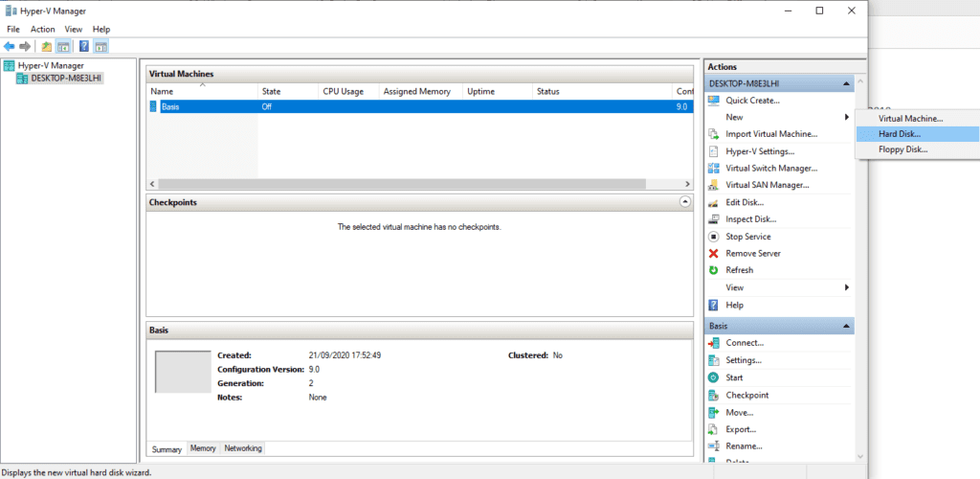Click the horizontal scrollbar in Virtual Machines
980x479 pixels.
click(x=402, y=185)
